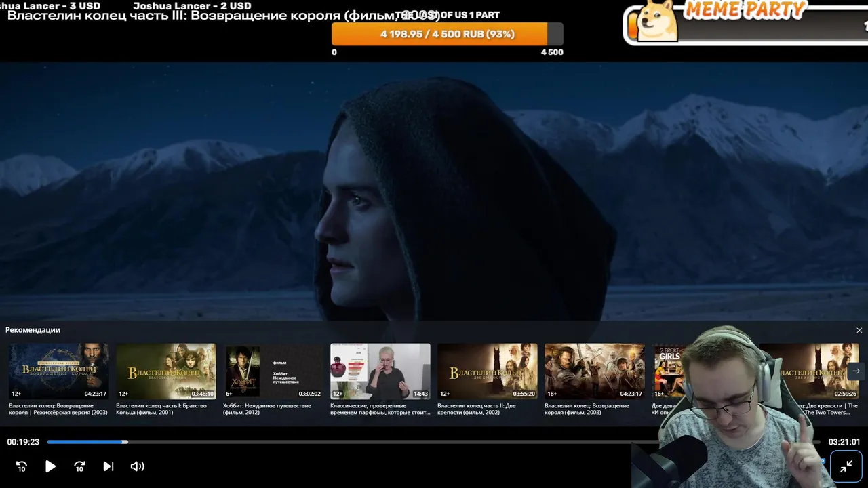Click title text Властелин колец часть I: Братство Кольца

pyautogui.click(x=161, y=409)
